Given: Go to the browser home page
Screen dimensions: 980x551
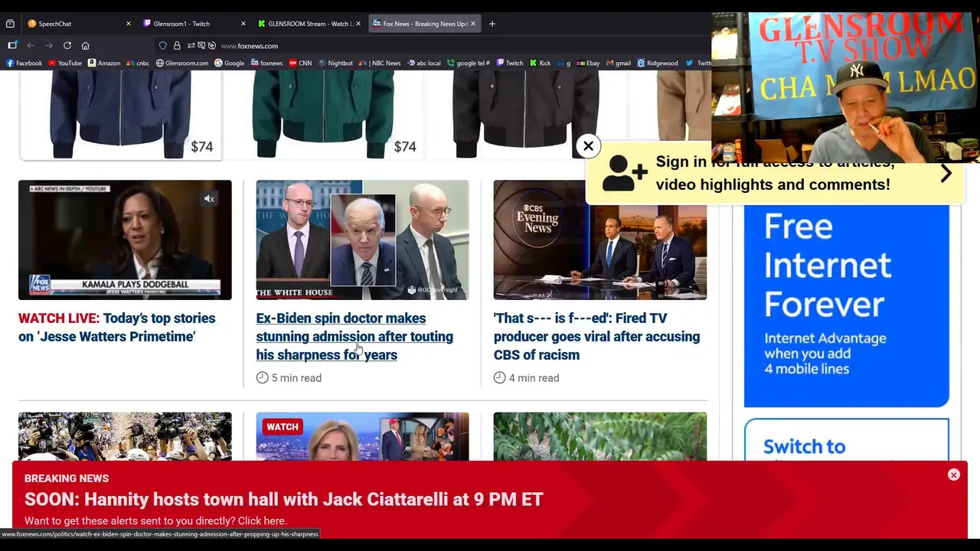Looking at the screenshot, I should [85, 46].
